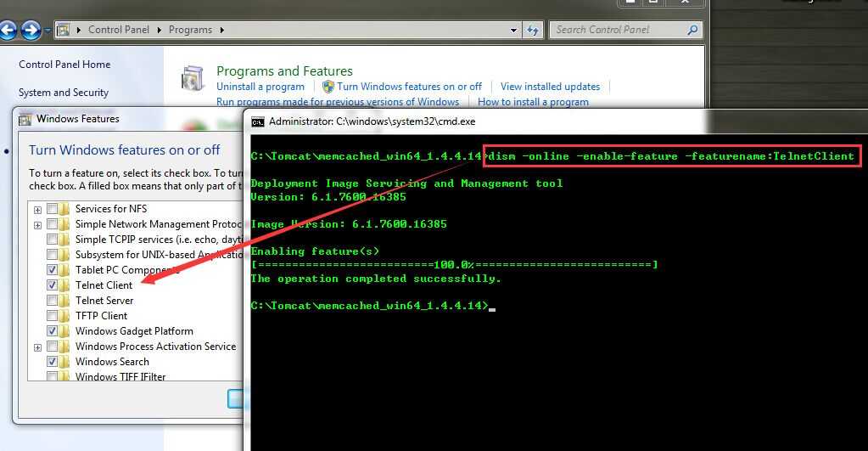This screenshot has height=451, width=868.
Task: Click the TFTP Client folder icon
Action: pyautogui.click(x=64, y=316)
